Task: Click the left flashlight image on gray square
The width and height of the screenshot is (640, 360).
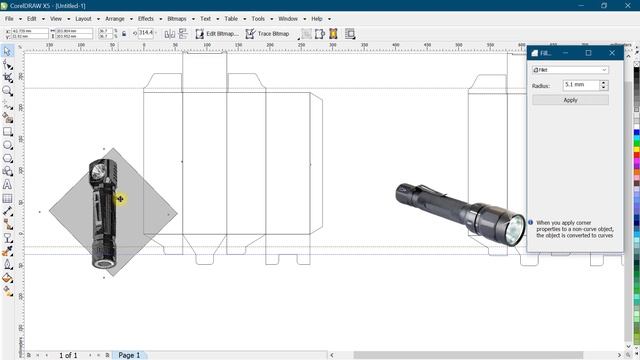Action: pyautogui.click(x=104, y=213)
